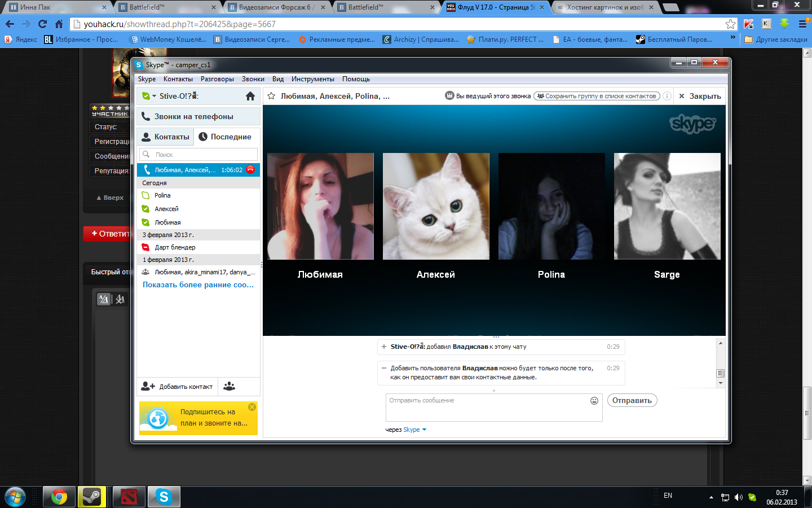The width and height of the screenshot is (812, 508).
Task: Click Добавить контакт button
Action: click(x=177, y=387)
